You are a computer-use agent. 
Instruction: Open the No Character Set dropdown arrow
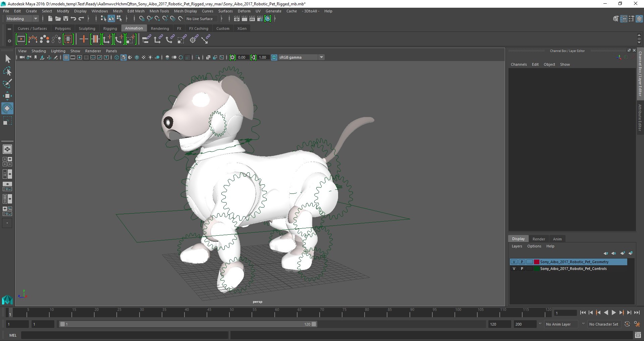583,324
